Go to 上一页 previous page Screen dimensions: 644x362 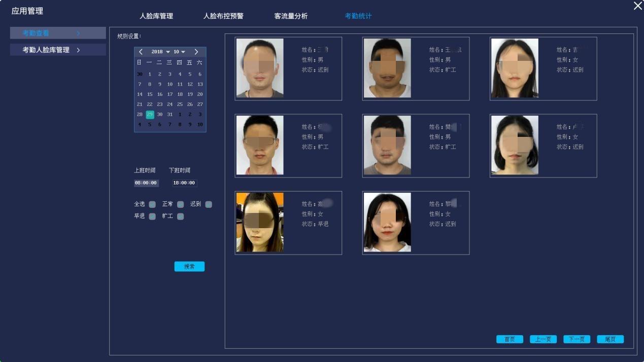[543, 339]
